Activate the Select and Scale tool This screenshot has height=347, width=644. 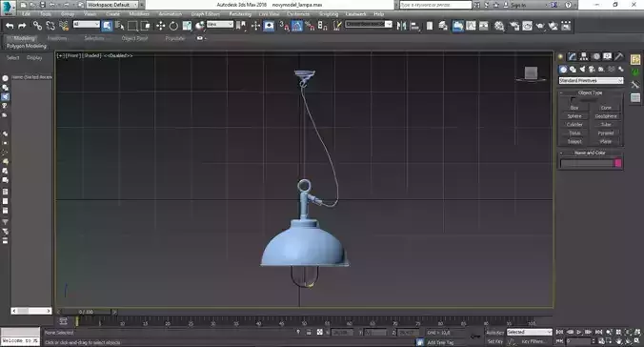[187, 26]
